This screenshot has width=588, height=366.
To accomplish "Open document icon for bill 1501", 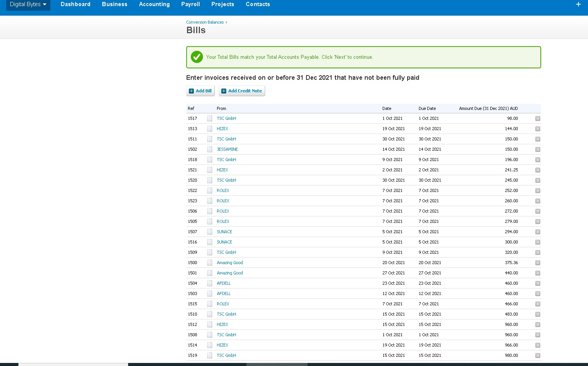I will pyautogui.click(x=209, y=273).
